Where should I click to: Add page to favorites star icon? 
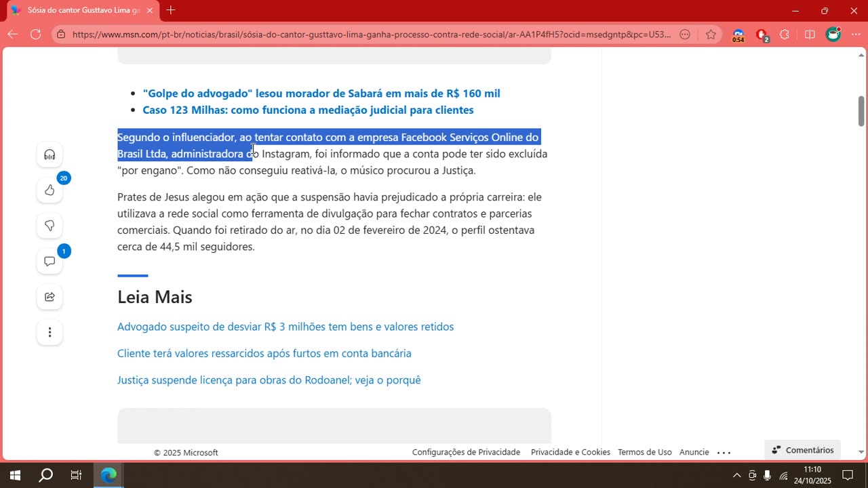coord(711,34)
